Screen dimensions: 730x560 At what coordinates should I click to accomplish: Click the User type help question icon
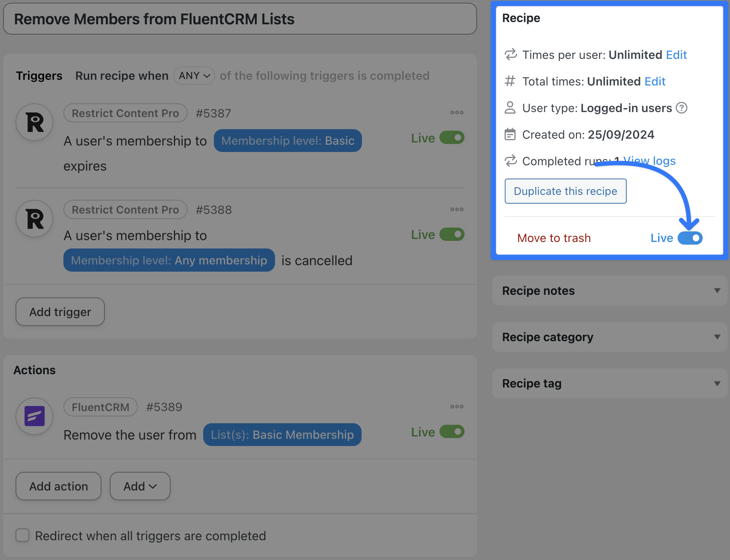(x=682, y=108)
